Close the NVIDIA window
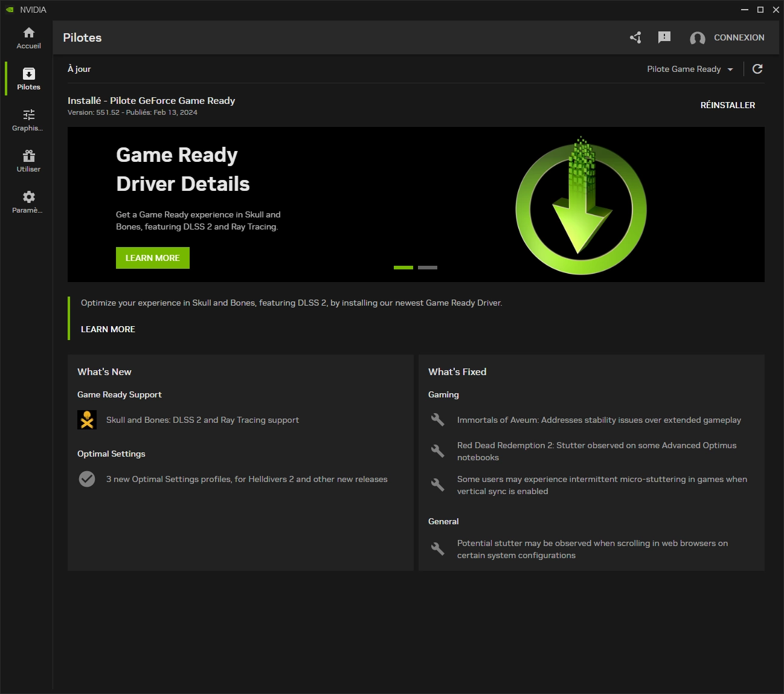Viewport: 784px width, 694px height. pyautogui.click(x=776, y=10)
